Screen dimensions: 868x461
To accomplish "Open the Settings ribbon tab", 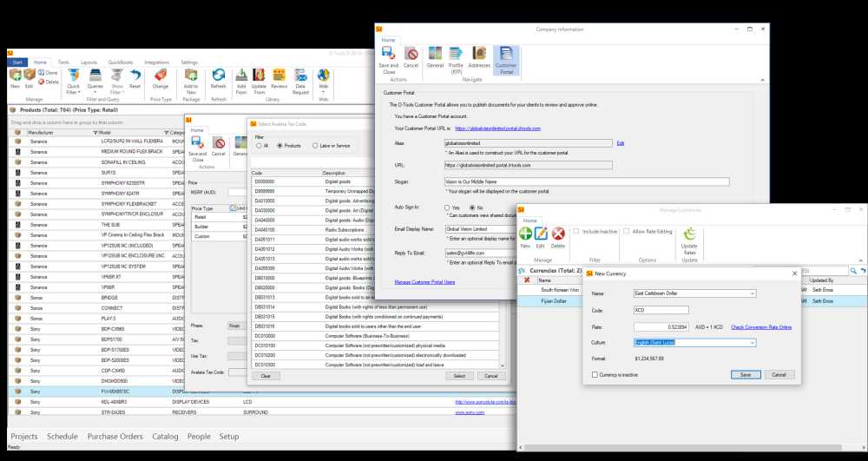I will click(188, 63).
